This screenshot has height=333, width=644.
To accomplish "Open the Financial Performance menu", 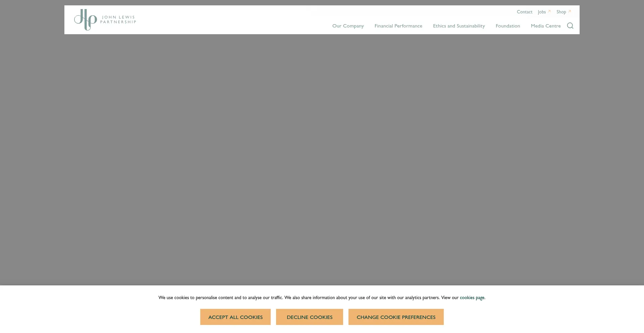I will (x=398, y=26).
